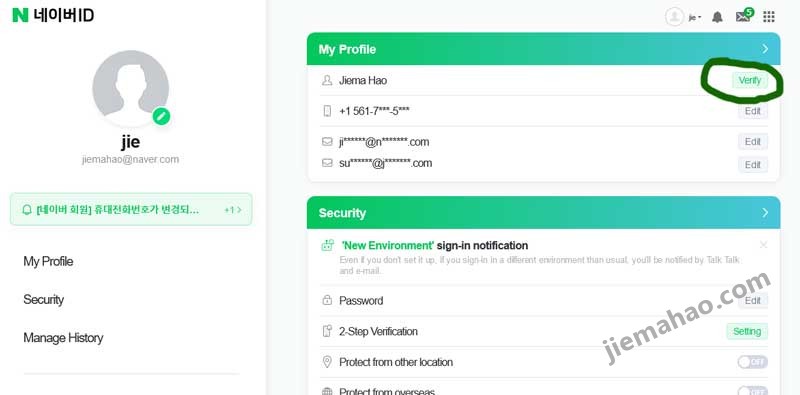
Task: Open the je account dropdown
Action: tap(695, 17)
